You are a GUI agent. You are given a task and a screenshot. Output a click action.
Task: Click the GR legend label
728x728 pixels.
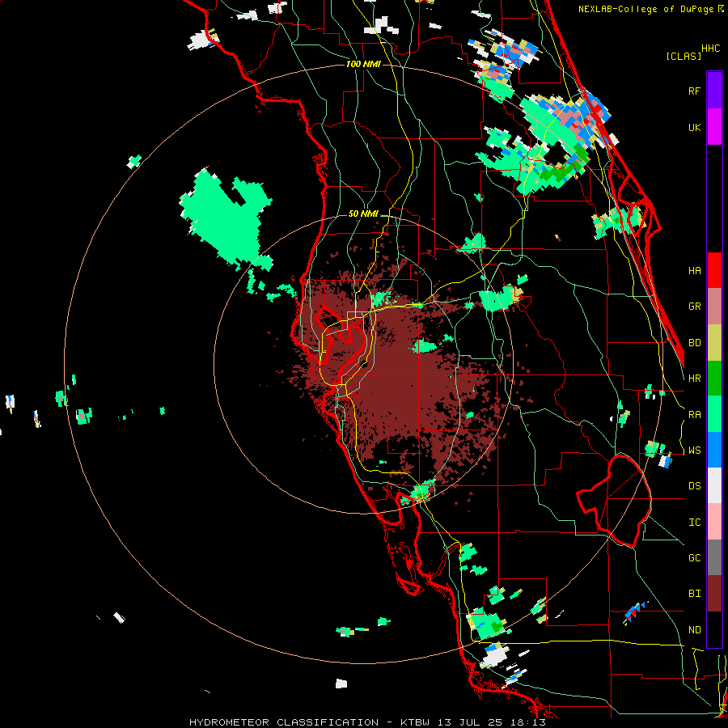[x=694, y=307]
